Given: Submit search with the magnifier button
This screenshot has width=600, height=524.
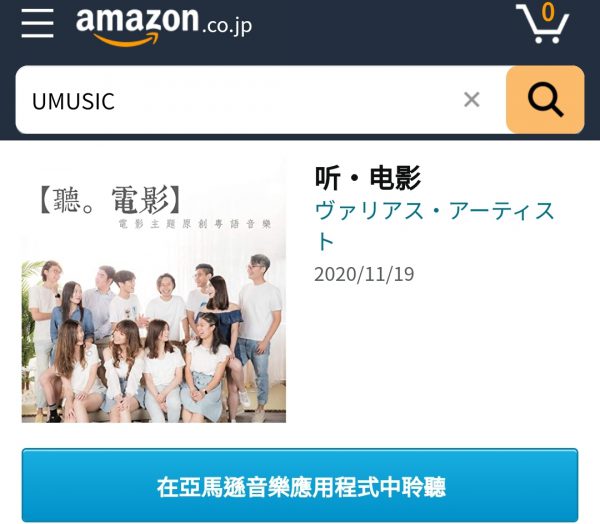Looking at the screenshot, I should (545, 100).
